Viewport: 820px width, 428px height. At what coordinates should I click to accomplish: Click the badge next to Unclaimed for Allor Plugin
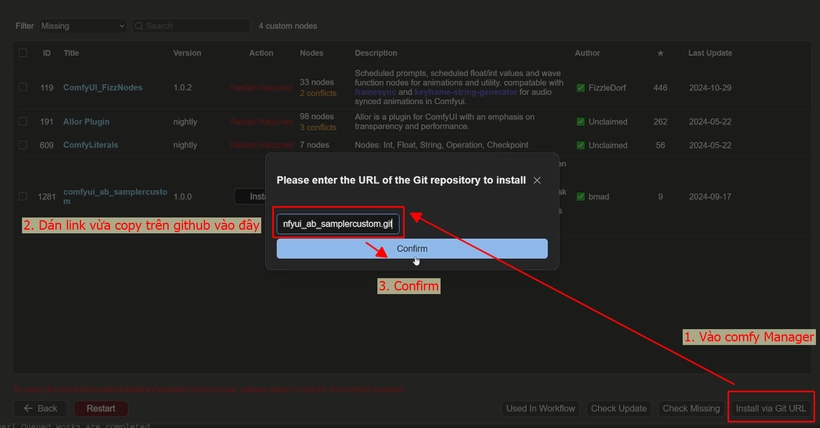(581, 122)
